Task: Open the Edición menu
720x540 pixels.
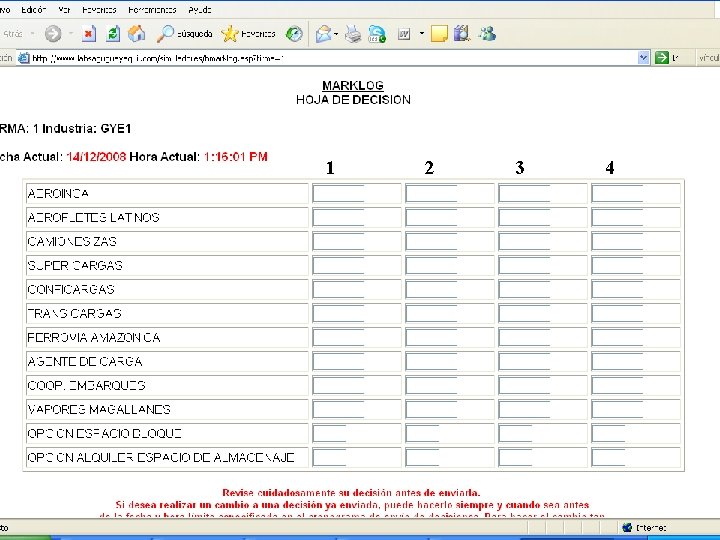Action: pyautogui.click(x=34, y=9)
